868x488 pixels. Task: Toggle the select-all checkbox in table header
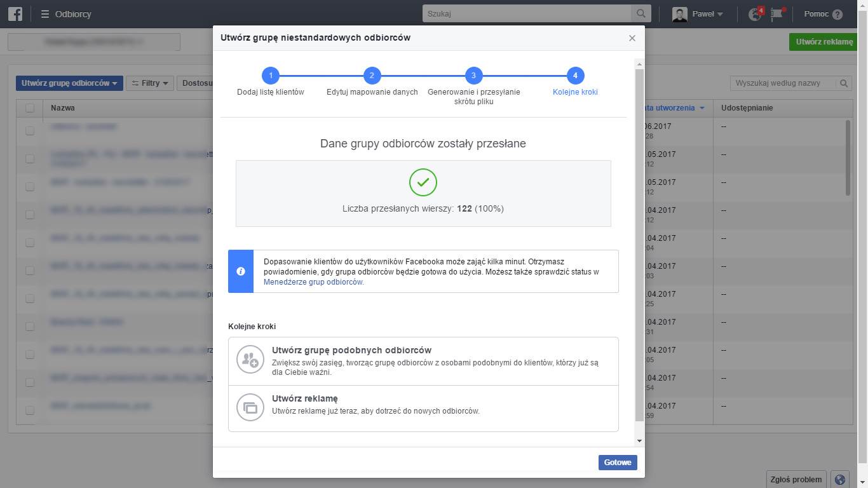click(30, 108)
